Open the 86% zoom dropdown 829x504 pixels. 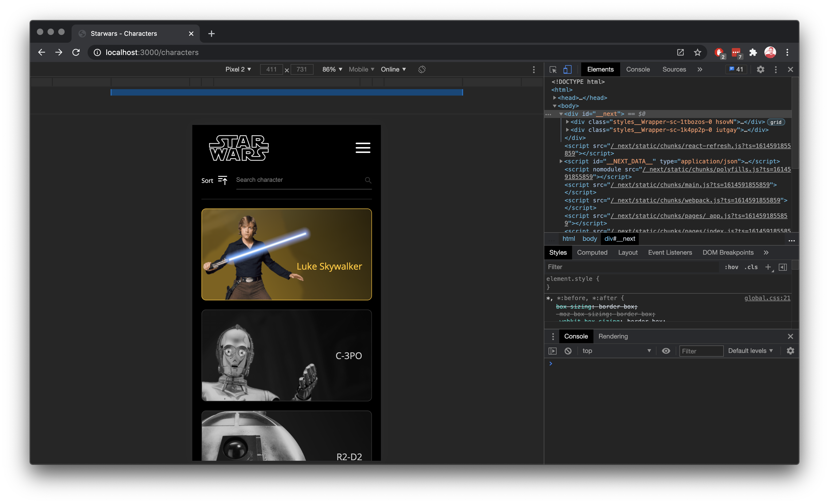(x=332, y=69)
